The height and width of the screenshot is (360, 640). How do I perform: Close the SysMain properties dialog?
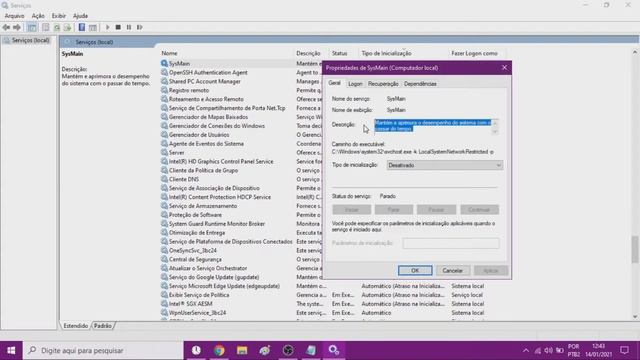[504, 68]
